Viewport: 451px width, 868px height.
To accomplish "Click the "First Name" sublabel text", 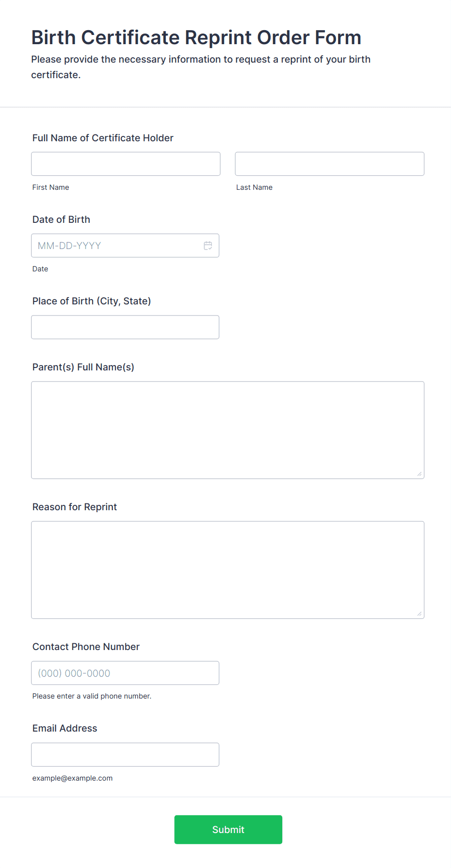I will 50,187.
